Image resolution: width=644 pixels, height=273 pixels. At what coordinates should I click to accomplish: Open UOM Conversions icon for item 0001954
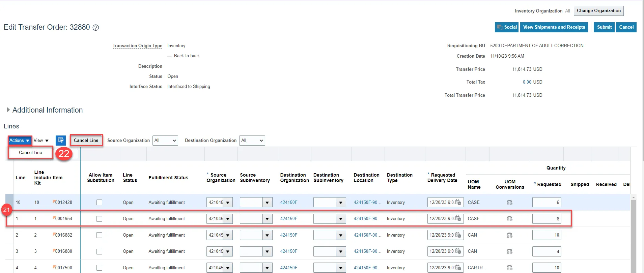[x=509, y=219]
